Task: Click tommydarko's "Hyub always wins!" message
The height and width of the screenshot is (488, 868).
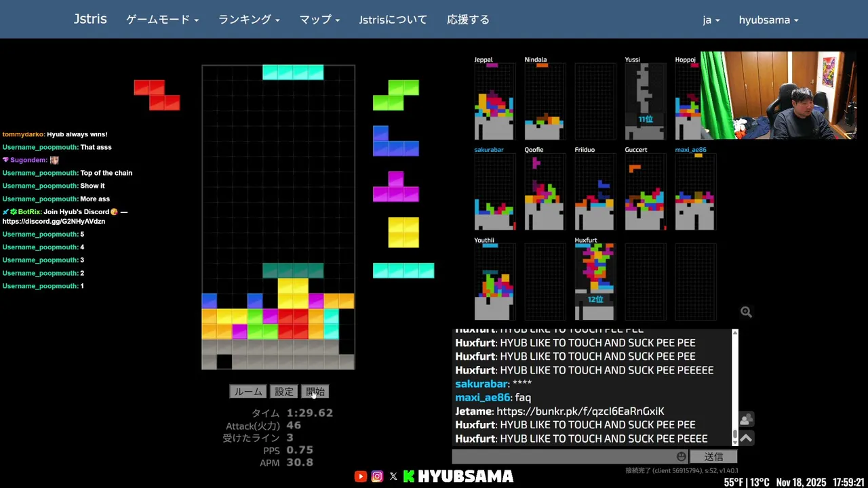Action: point(55,134)
